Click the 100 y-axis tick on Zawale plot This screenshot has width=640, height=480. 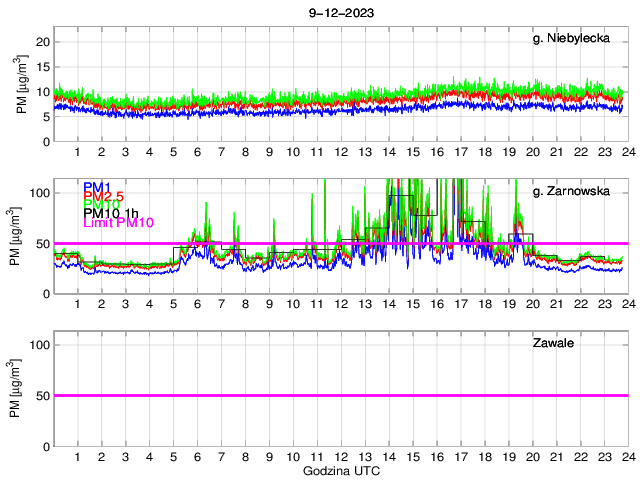tap(38, 344)
